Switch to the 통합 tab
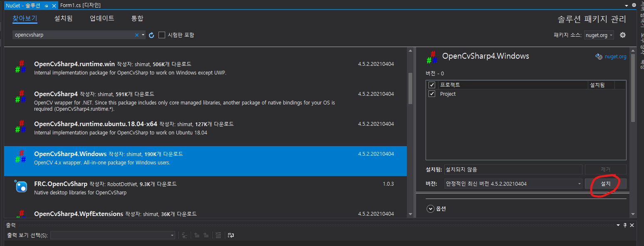The image size is (644, 246). pos(137,18)
